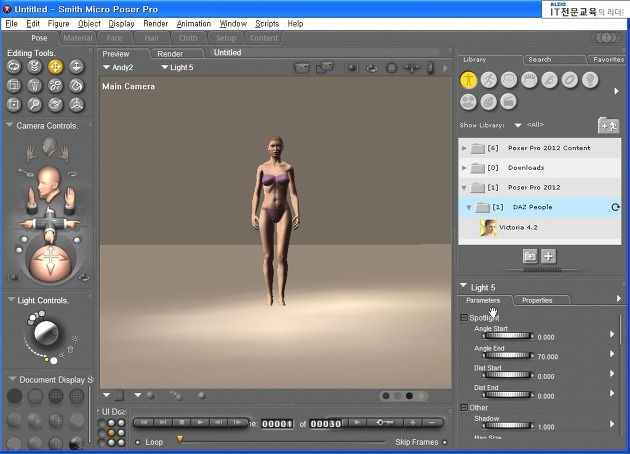Open the Animation menu

(193, 24)
